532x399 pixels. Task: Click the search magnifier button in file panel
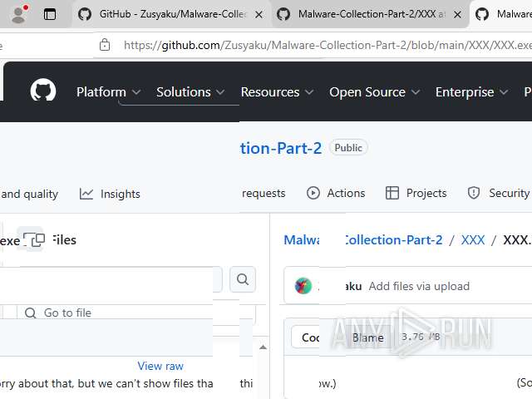pyautogui.click(x=242, y=279)
